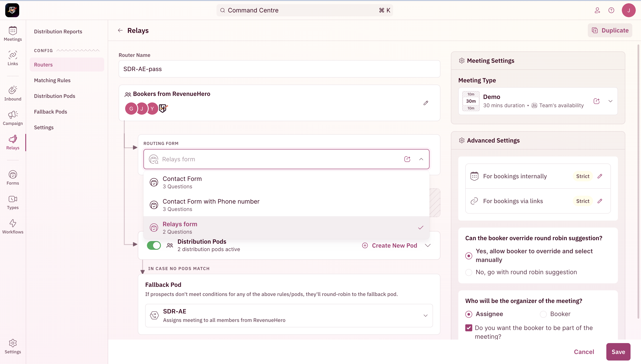Click the J booker avatar

142,109
